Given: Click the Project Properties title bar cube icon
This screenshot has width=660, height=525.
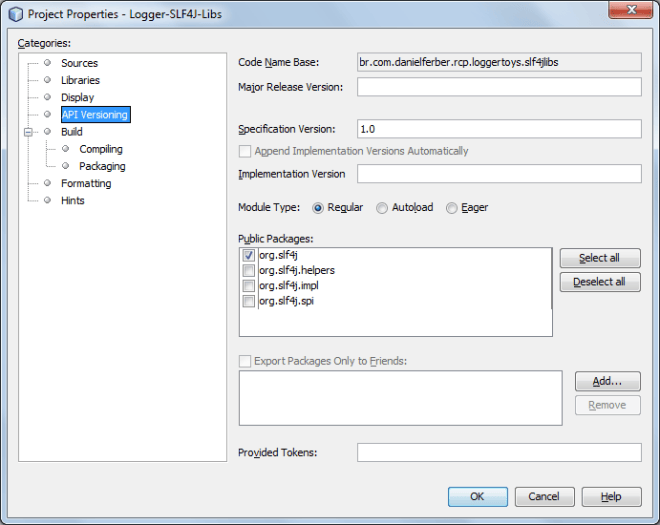Looking at the screenshot, I should tap(16, 14).
